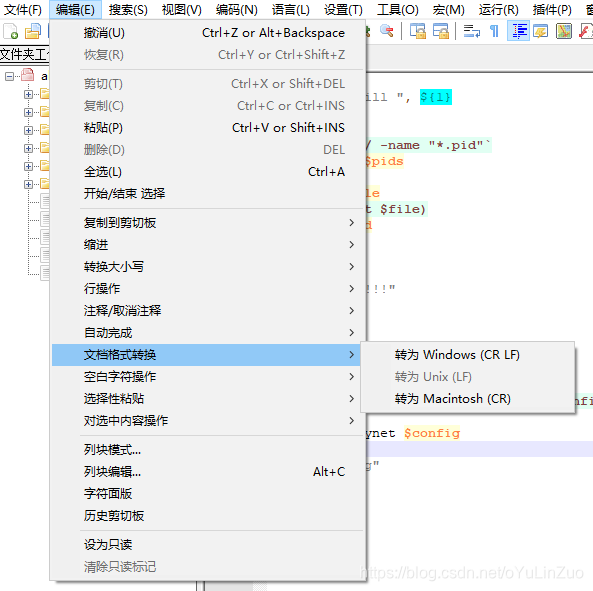Toggle synchronized horizontal scrolling icon
The width and height of the screenshot is (593, 591).
pos(441,31)
